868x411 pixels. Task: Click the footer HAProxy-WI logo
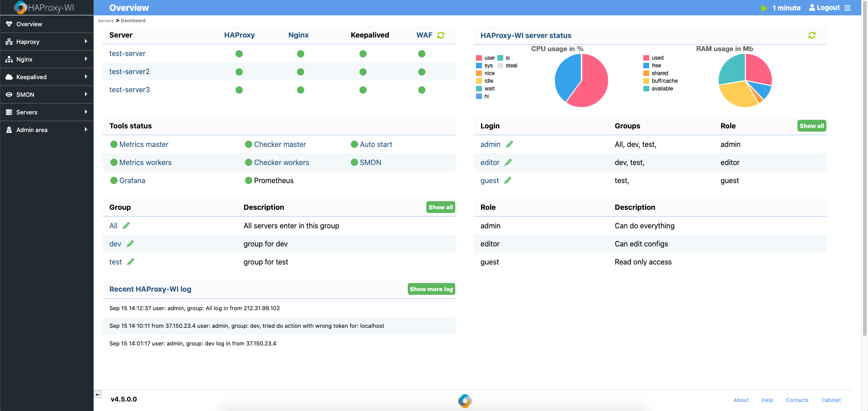(x=465, y=401)
